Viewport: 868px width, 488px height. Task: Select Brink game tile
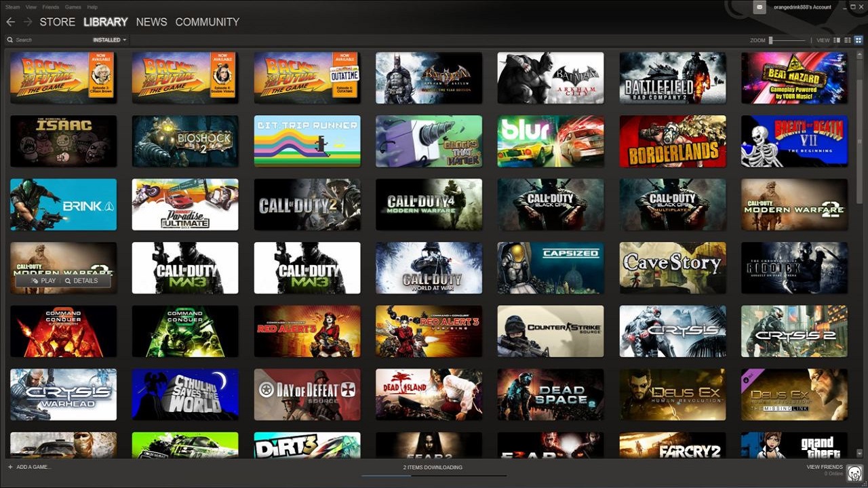coord(64,205)
